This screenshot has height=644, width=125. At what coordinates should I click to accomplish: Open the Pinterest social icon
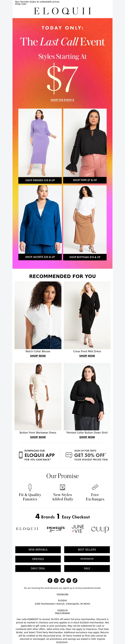[69, 580]
